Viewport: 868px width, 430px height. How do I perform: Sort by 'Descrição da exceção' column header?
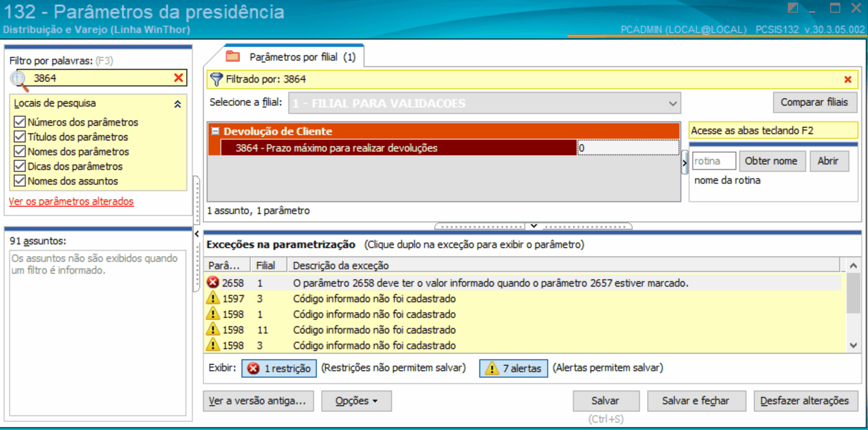tap(564, 265)
